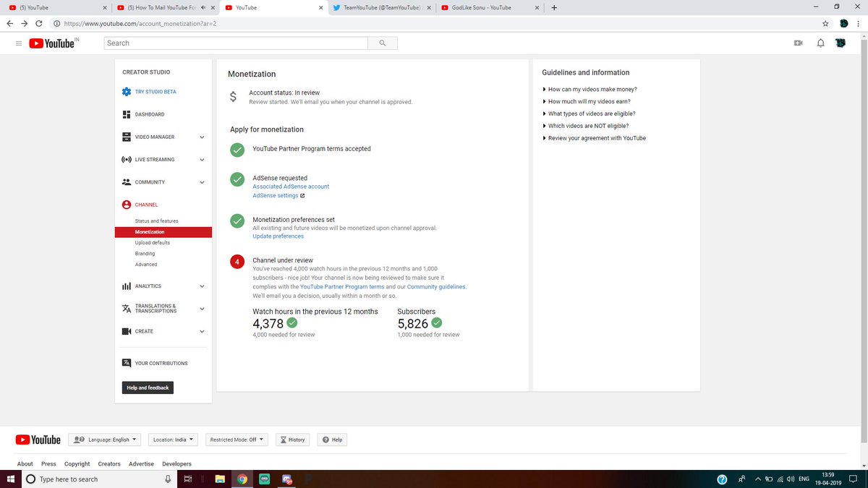Expand the Create section chevron
Screen dimensions: 868x488
pos(202,331)
